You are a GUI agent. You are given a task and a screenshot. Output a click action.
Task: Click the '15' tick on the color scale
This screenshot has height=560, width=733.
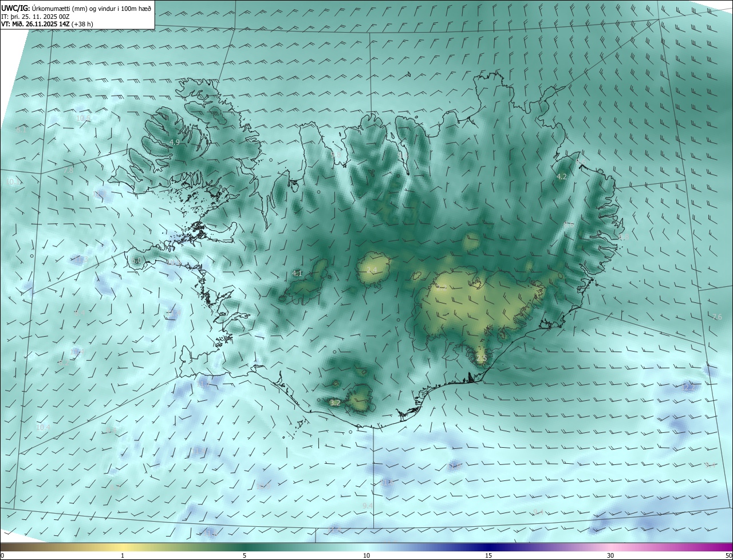[x=488, y=555]
